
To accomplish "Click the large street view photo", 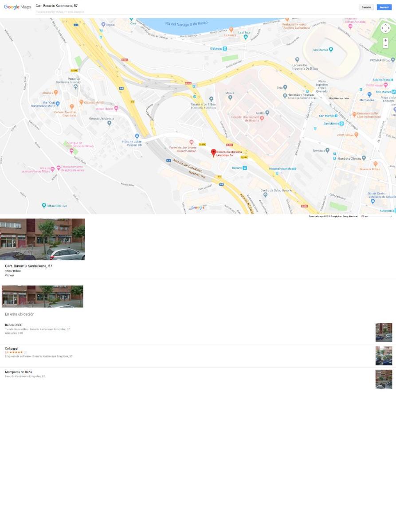I will 42,239.
